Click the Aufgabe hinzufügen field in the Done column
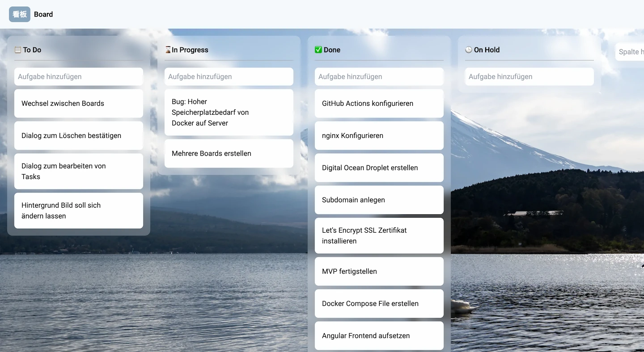The image size is (644, 352). [379, 76]
